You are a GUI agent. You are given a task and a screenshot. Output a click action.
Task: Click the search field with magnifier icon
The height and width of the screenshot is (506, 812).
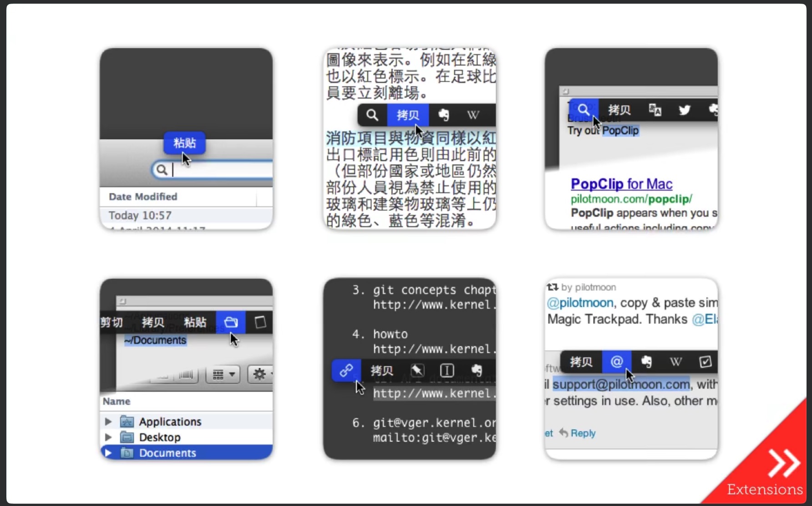[213, 170]
